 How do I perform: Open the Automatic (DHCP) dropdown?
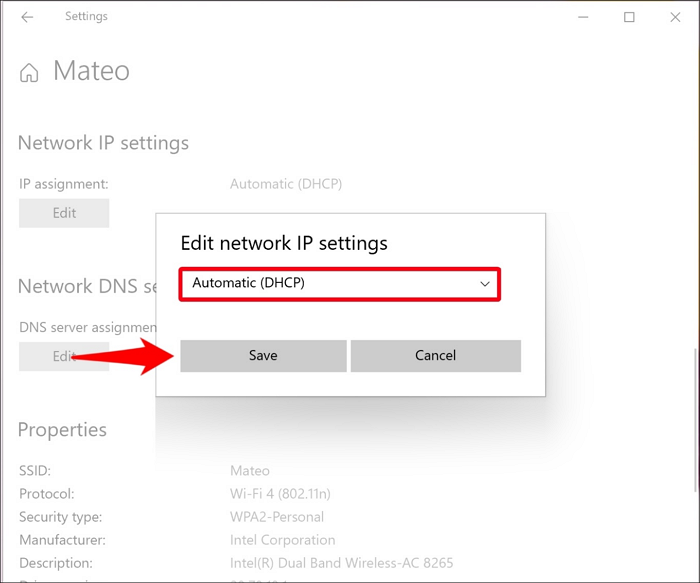point(340,283)
